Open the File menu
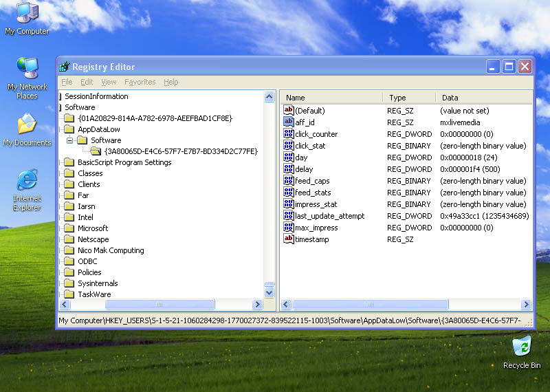The width and height of the screenshot is (550, 392). [67, 82]
